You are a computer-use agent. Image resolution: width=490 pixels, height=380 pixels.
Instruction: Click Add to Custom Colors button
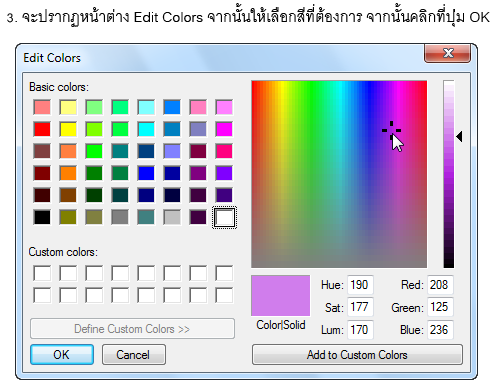click(357, 354)
